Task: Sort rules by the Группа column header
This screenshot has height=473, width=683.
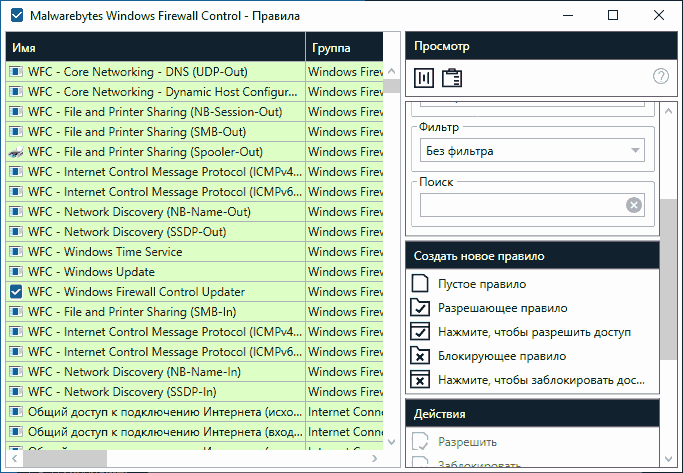Action: (343, 47)
